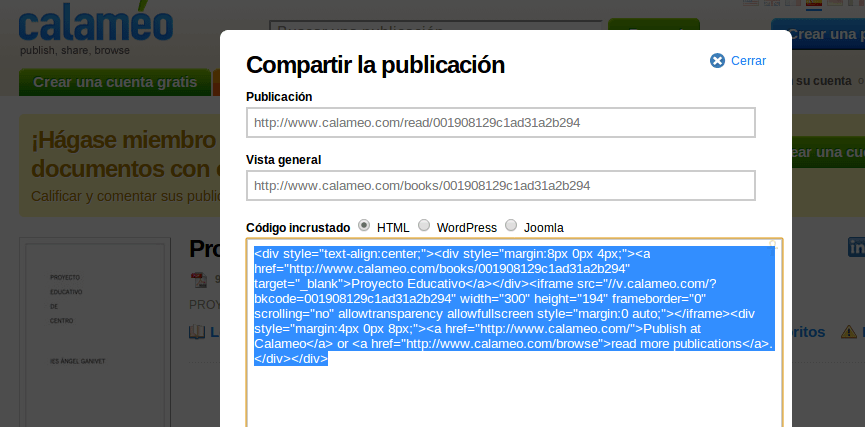Click the 'publish, share, browse' tagline
Image resolution: width=865 pixels, height=427 pixels.
coord(75,51)
